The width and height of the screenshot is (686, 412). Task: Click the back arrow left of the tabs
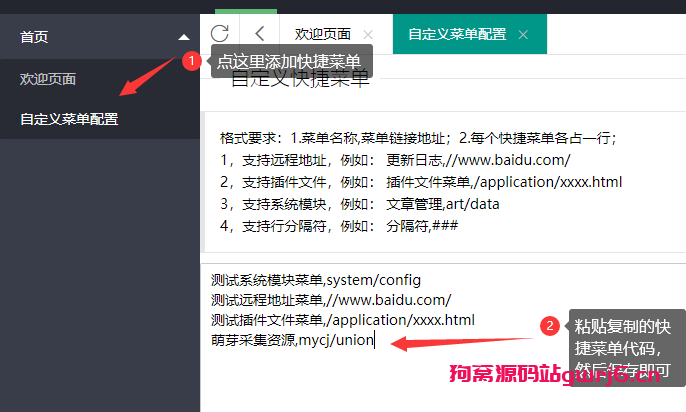260,34
